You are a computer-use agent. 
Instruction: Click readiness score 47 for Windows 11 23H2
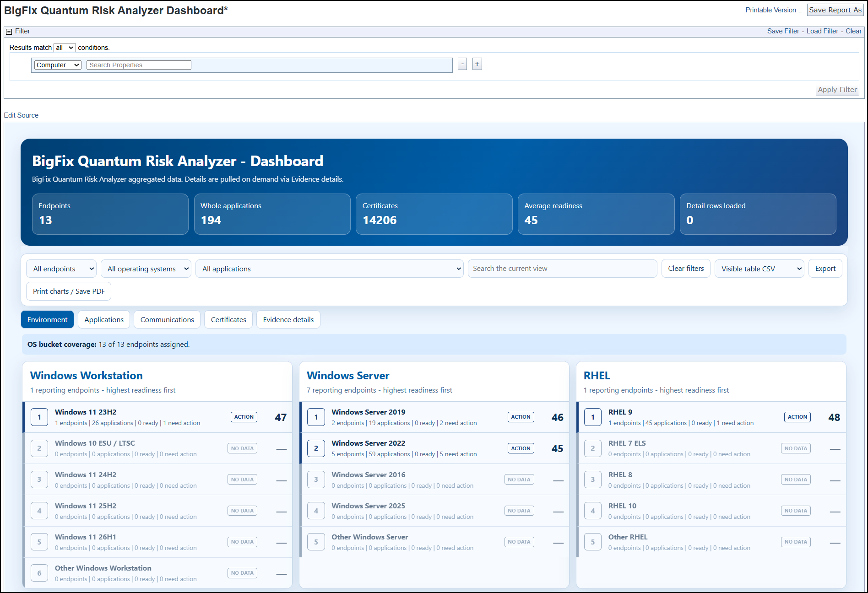[281, 417]
